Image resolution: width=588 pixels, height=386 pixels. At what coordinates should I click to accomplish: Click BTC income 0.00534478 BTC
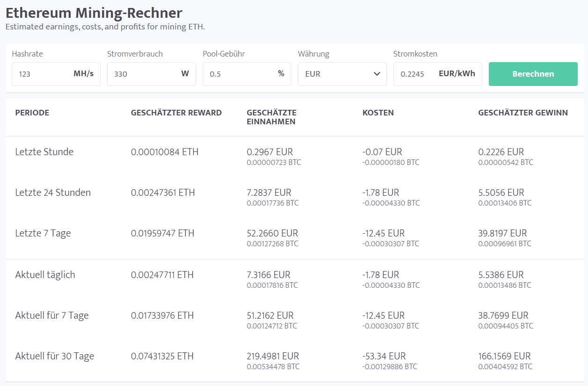[273, 367]
